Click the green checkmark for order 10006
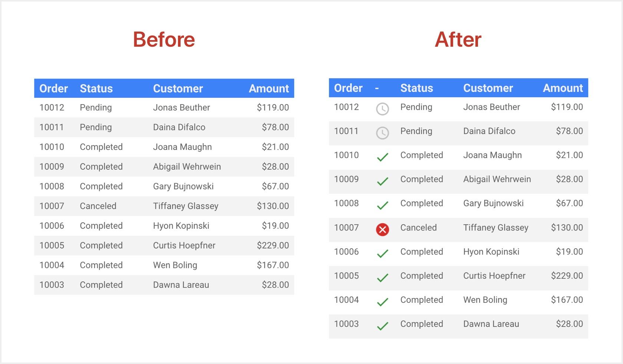The image size is (623, 364). tap(382, 254)
